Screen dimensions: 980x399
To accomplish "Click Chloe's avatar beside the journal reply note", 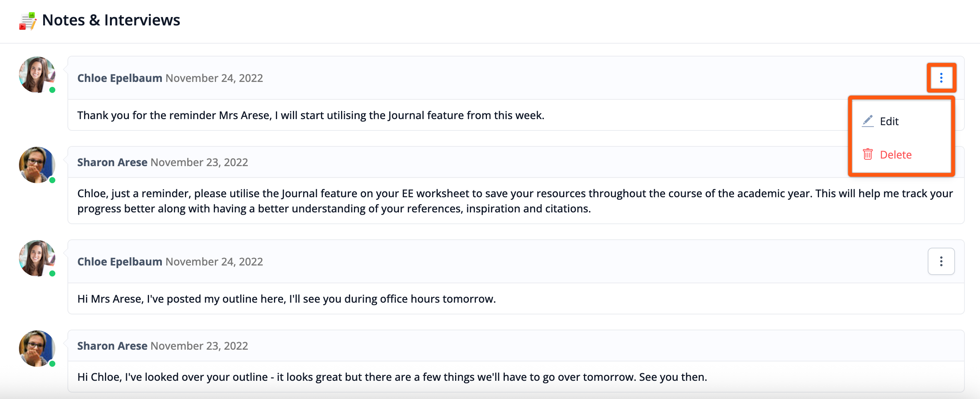I will (37, 75).
